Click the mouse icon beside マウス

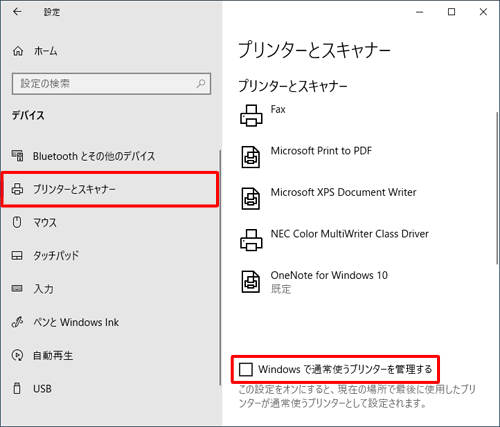pyautogui.click(x=17, y=222)
